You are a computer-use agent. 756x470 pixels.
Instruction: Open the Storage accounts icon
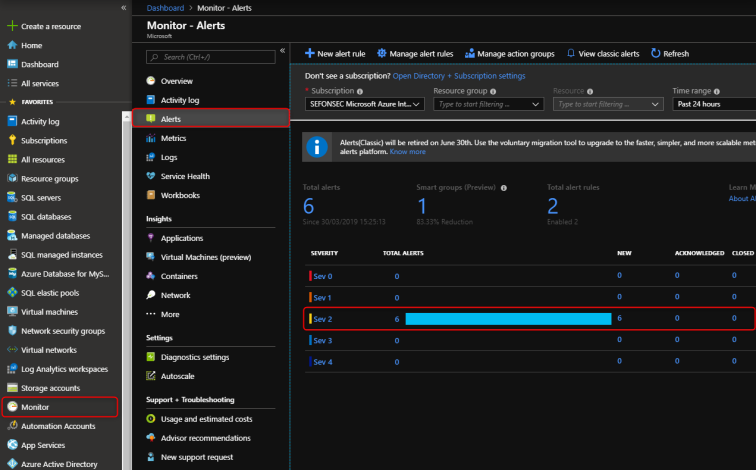click(12, 388)
